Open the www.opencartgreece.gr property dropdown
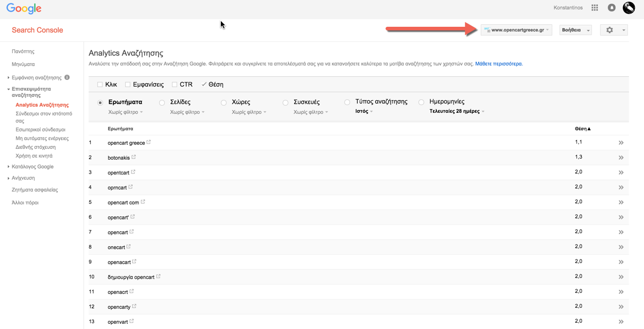The height and width of the screenshot is (329, 644). [x=516, y=30]
